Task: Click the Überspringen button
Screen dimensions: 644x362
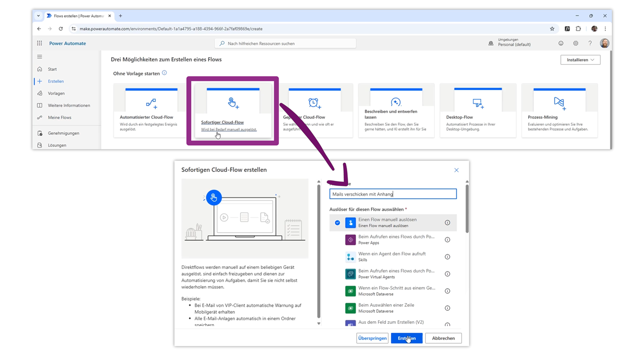Action: pos(372,338)
